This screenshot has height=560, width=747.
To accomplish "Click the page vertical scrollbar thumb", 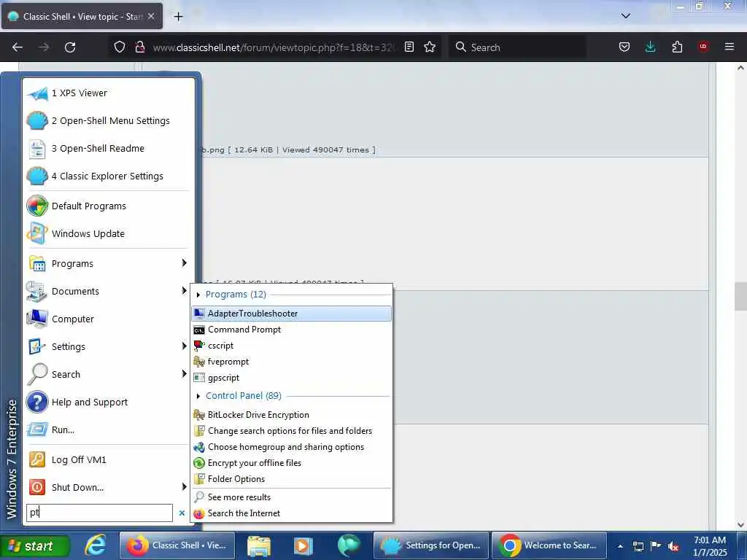I will 740,296.
